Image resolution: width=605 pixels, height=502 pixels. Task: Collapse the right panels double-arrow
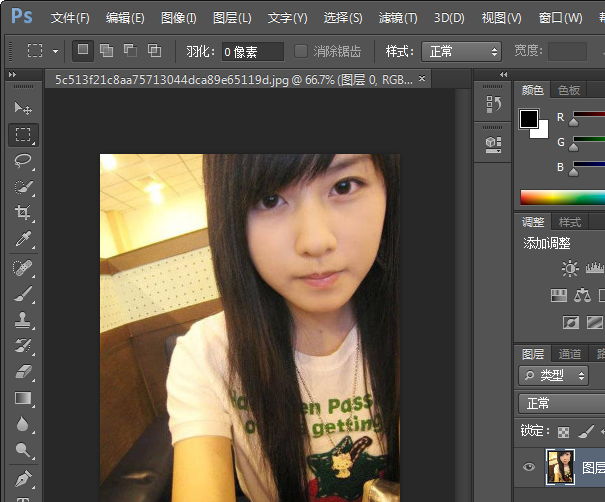[x=504, y=74]
